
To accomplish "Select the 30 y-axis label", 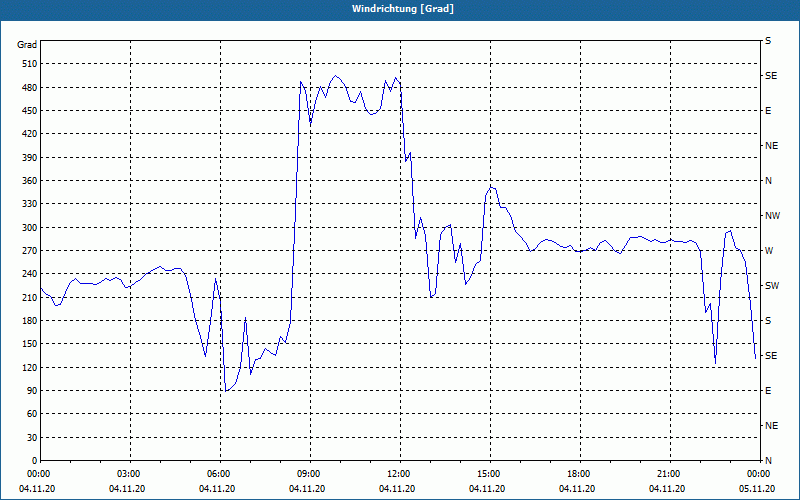I will pos(32,437).
